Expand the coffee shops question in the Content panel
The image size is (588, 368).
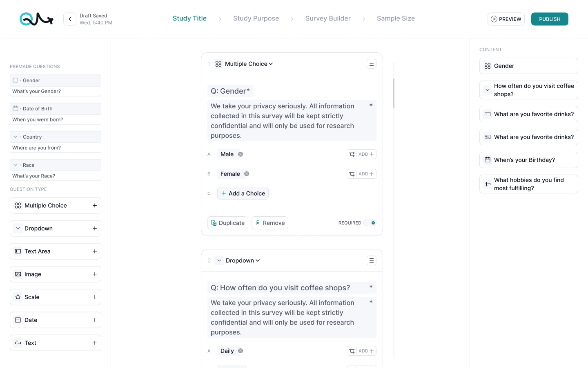point(487,90)
